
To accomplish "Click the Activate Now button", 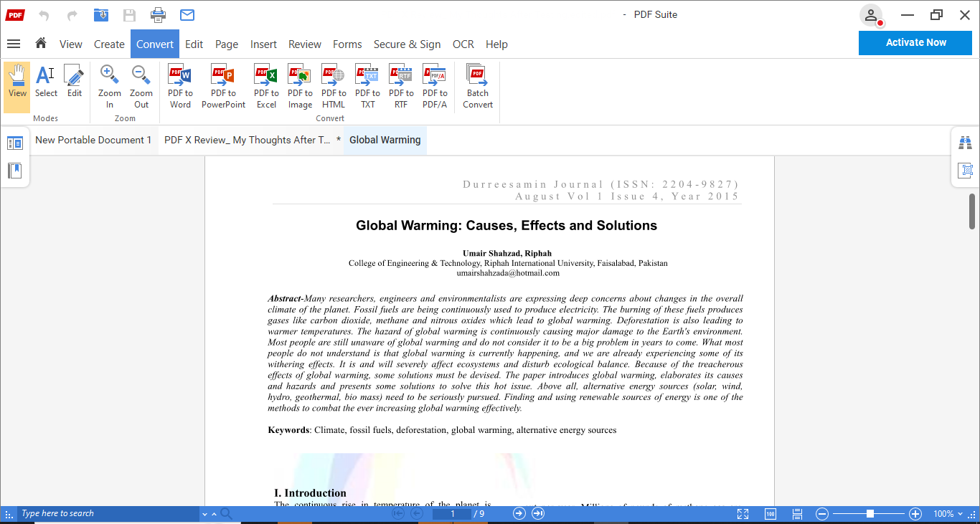I will (915, 42).
